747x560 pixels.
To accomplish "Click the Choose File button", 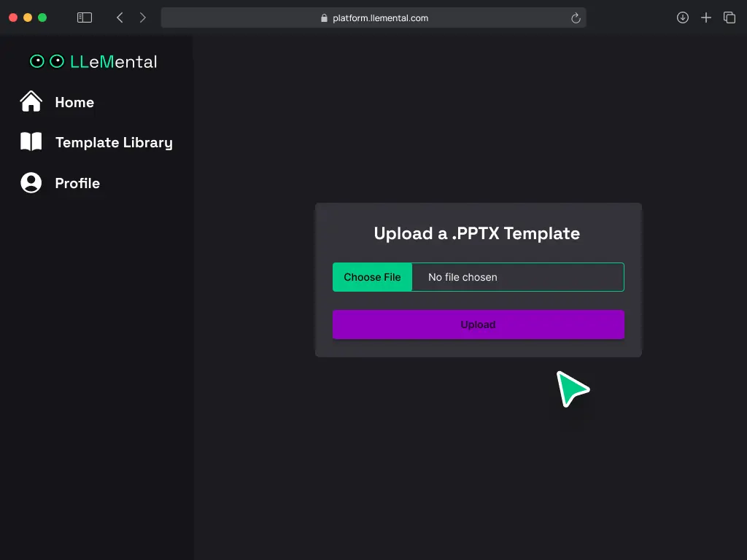I will 372,277.
